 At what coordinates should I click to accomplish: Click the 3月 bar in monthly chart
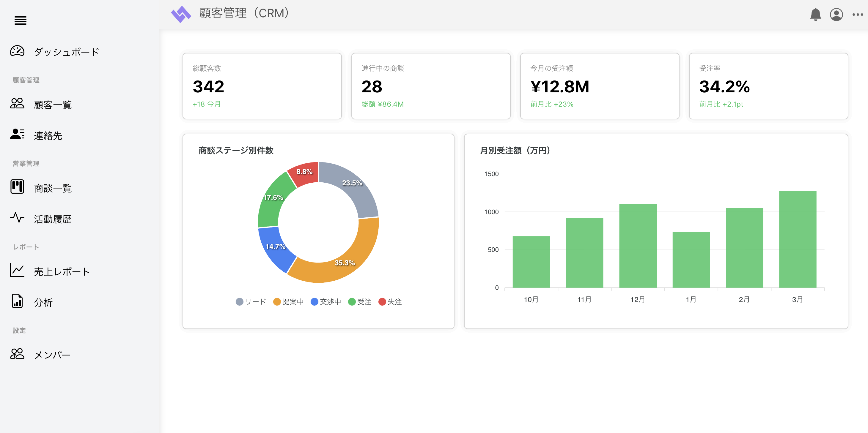point(797,239)
